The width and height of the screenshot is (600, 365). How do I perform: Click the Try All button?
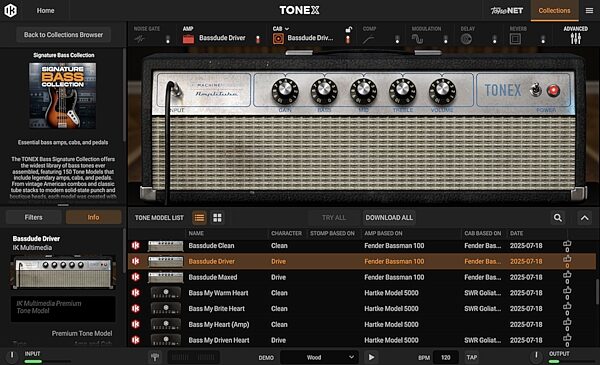[334, 218]
